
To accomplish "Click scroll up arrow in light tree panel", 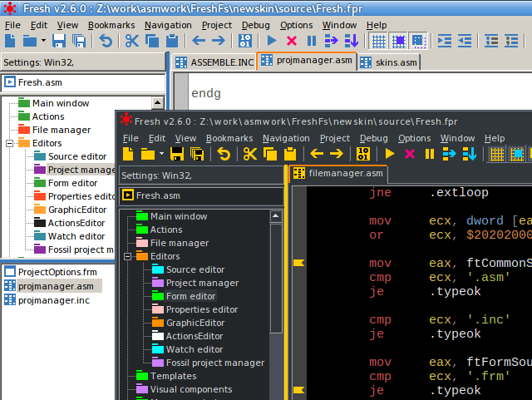I will point(157,102).
